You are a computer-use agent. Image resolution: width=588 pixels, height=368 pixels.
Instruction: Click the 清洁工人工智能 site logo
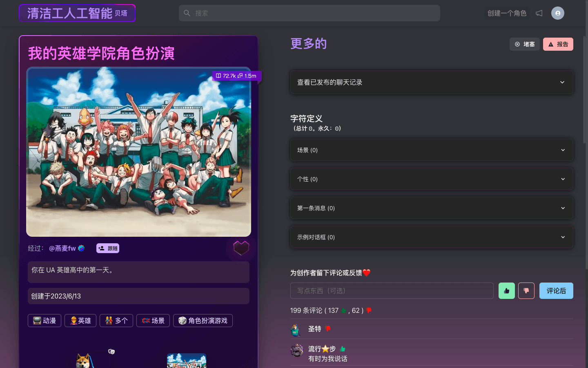click(77, 13)
